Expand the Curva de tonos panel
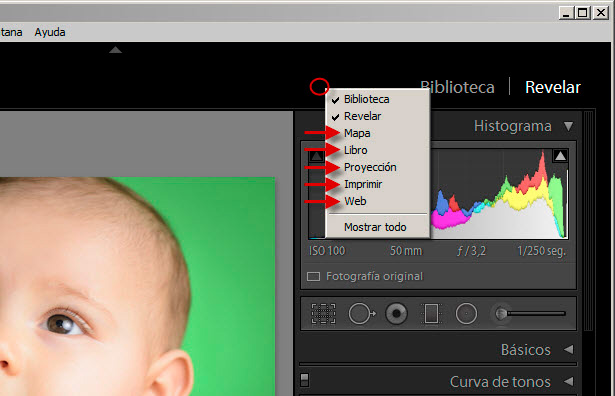 pyautogui.click(x=569, y=381)
